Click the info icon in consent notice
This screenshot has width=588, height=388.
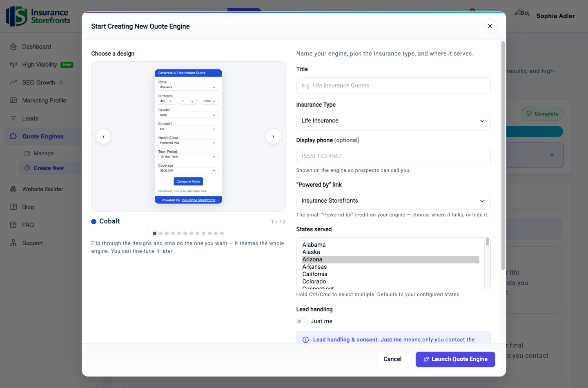[x=305, y=340]
